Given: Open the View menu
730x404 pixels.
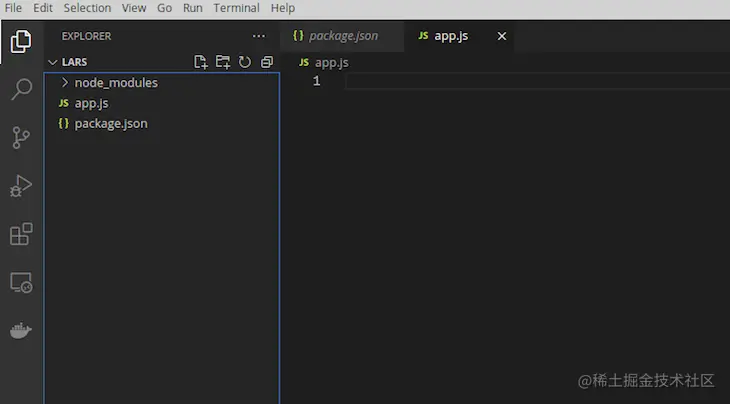Looking at the screenshot, I should click(134, 8).
